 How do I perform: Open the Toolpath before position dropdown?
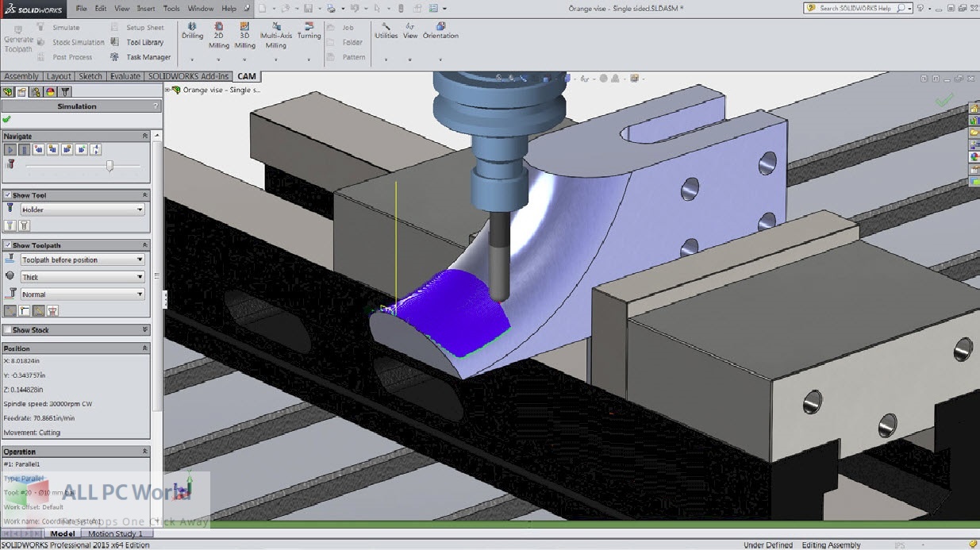coord(83,260)
